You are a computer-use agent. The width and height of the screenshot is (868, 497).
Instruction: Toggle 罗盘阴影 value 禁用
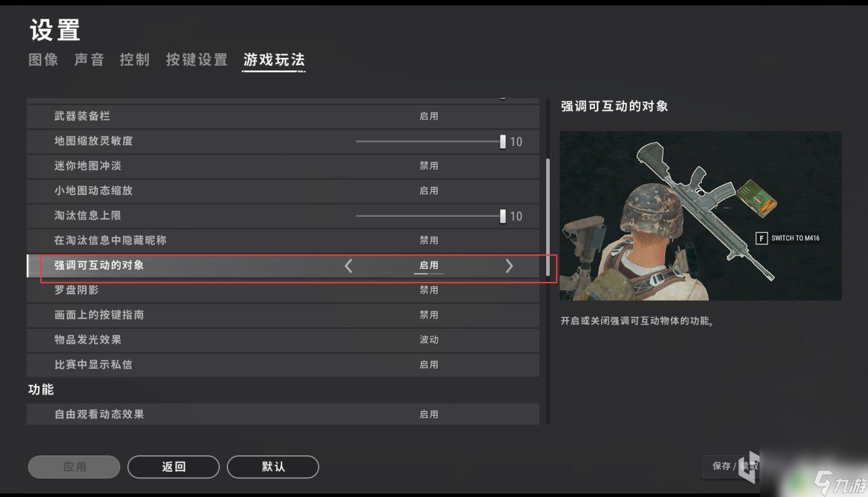(429, 290)
